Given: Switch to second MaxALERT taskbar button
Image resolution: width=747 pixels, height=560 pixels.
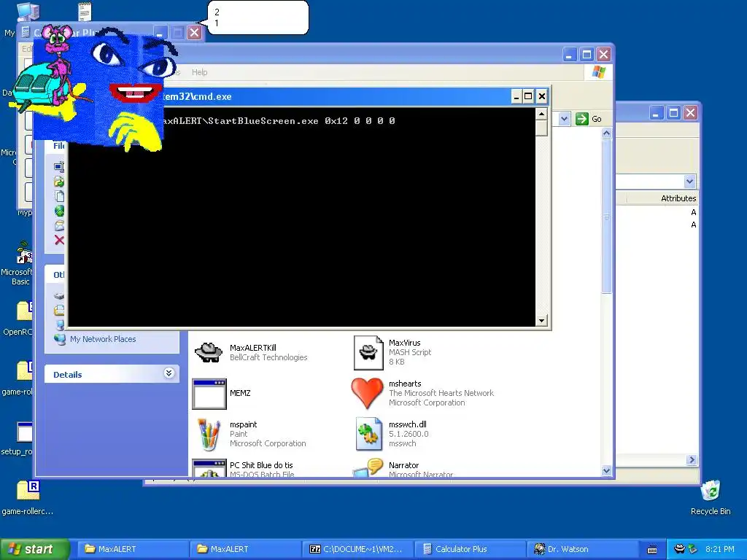Looking at the screenshot, I should [x=245, y=549].
